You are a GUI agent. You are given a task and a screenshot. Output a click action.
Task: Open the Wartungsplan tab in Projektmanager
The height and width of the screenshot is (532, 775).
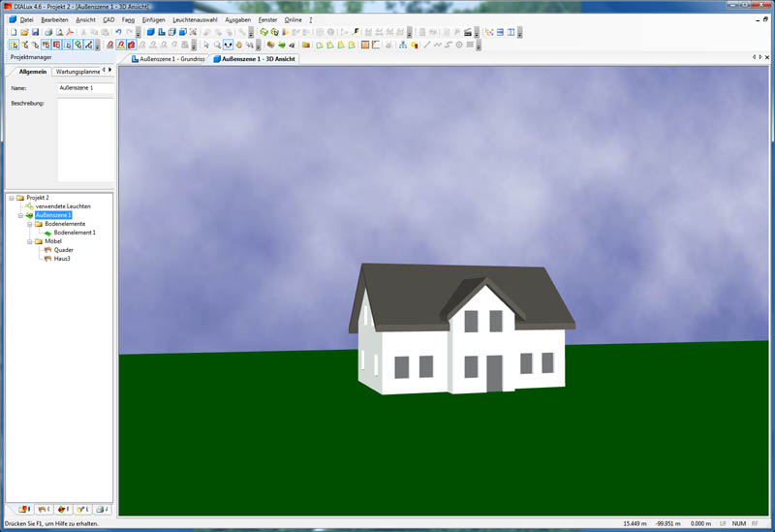click(x=77, y=72)
